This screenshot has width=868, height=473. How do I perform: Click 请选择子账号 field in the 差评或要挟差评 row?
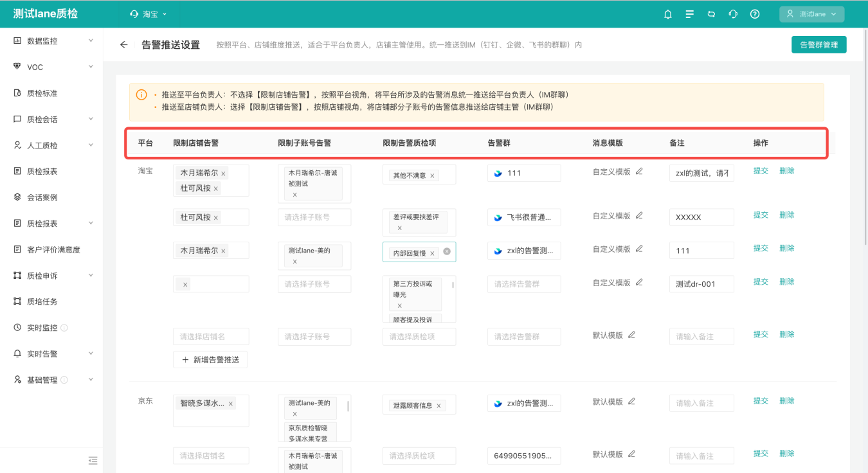click(314, 217)
